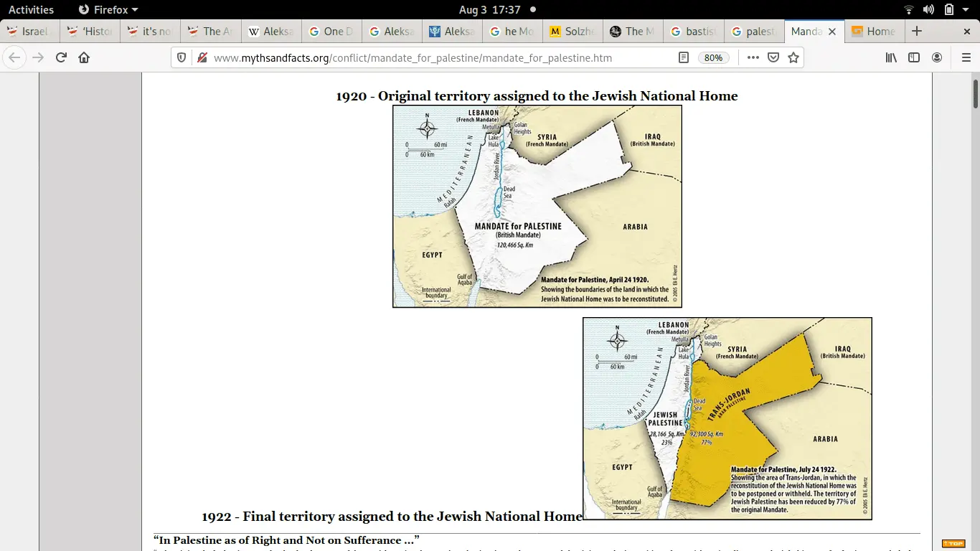Open the battery status icon
Screen dimensions: 980x551
tap(949, 10)
